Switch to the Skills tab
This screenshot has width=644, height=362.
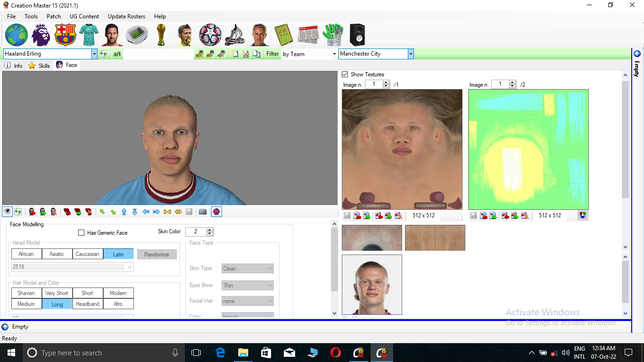[x=39, y=66]
